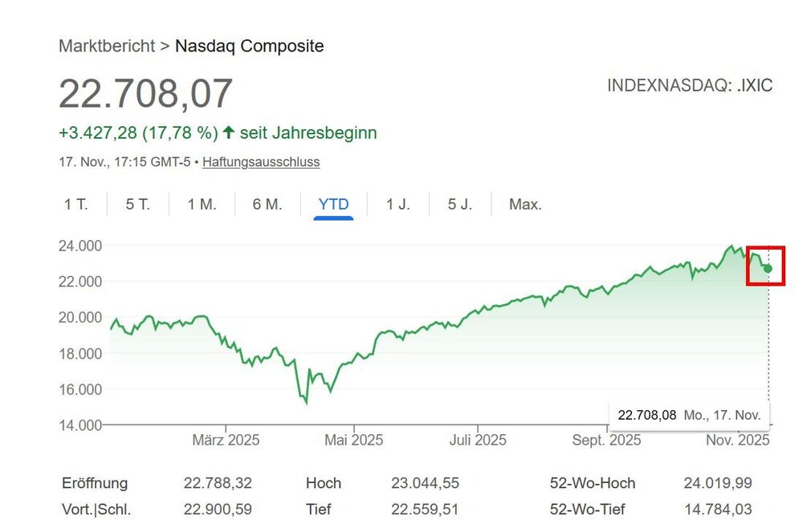Click the dotted vertical crosshair line on chart
The height and width of the screenshot is (532, 803).
click(768, 345)
